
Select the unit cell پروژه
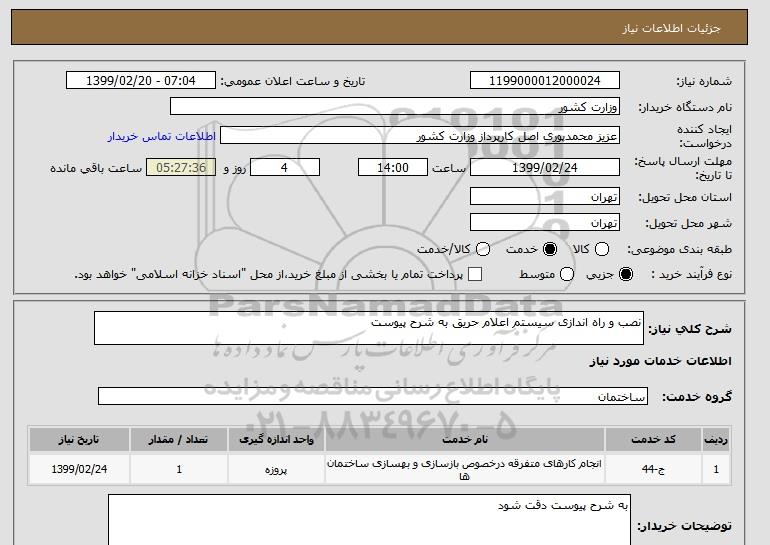pyautogui.click(x=276, y=469)
